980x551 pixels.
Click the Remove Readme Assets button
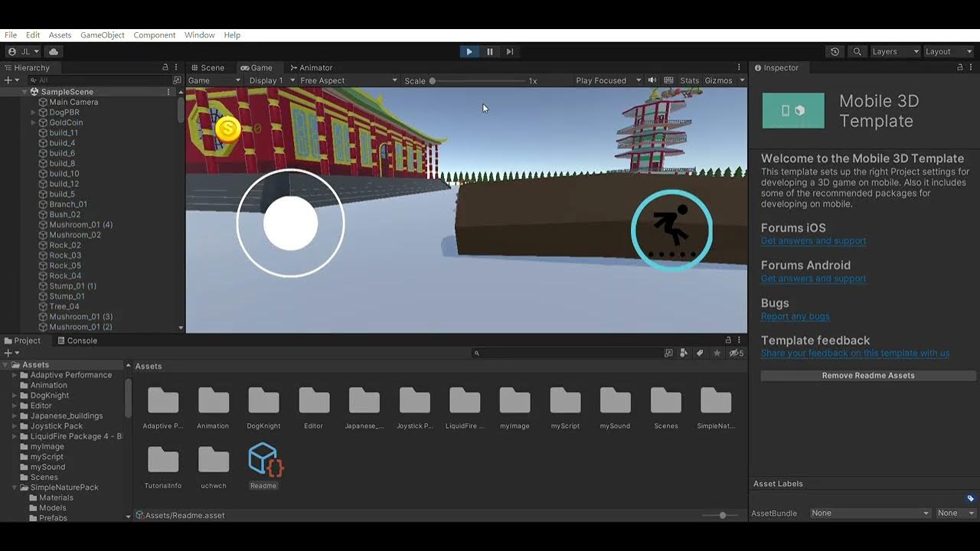pos(868,376)
